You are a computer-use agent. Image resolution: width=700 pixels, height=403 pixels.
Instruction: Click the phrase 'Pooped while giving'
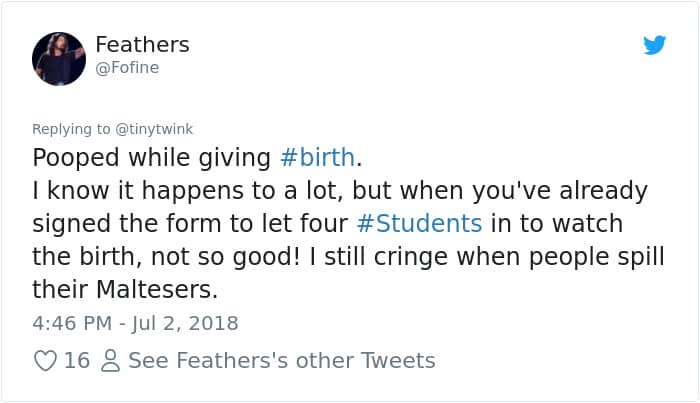(x=151, y=157)
